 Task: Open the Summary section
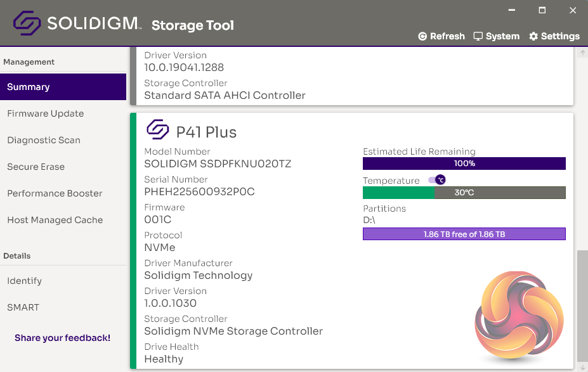63,87
